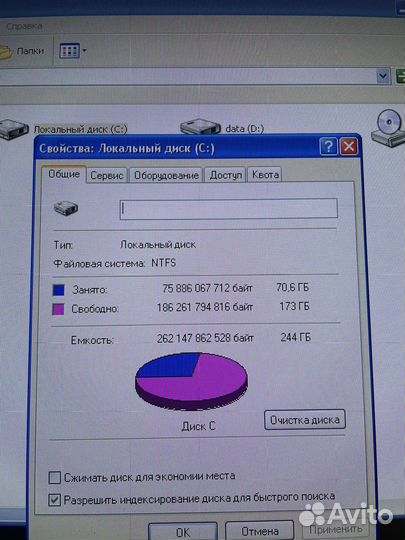Enable Сжимать диск для экономии места checkbox
The image size is (405, 540).
(x=54, y=478)
